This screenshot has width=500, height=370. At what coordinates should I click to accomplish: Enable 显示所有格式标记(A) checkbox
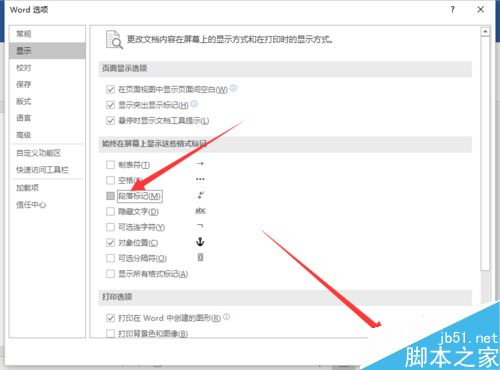point(110,274)
